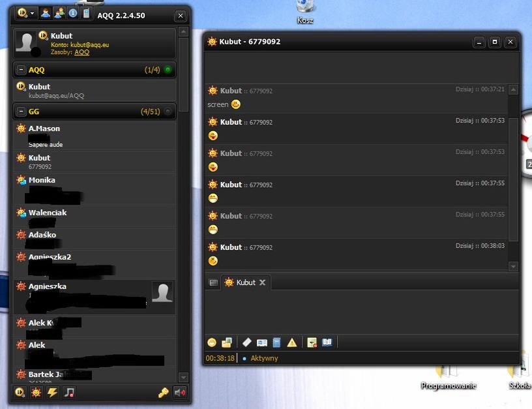532x409 pixels.
Task: Click timestamp Dzisiaj :: 00:38:03
Action: click(480, 246)
